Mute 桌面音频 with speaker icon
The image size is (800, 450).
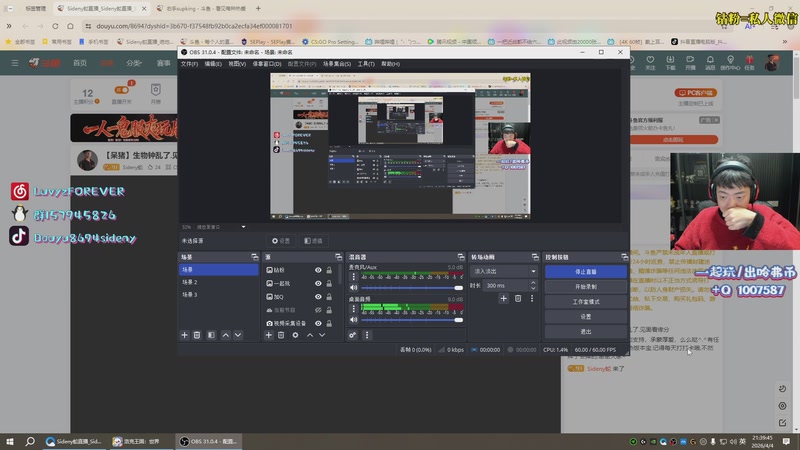tap(354, 320)
